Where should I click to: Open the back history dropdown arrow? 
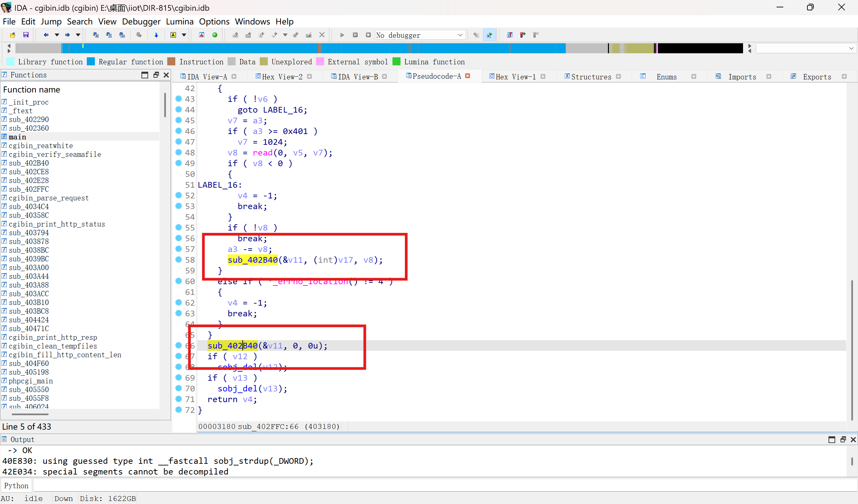tap(57, 35)
